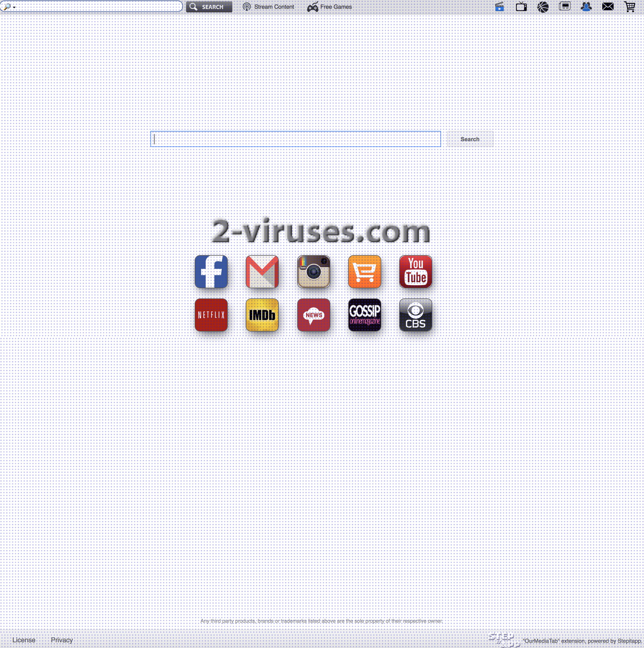Click the movie clapperboard toolbar icon
644x648 pixels.
[x=499, y=7]
